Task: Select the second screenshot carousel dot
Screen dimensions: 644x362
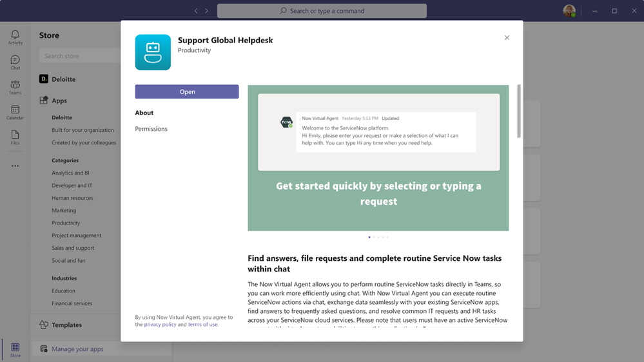Action: (x=374, y=237)
